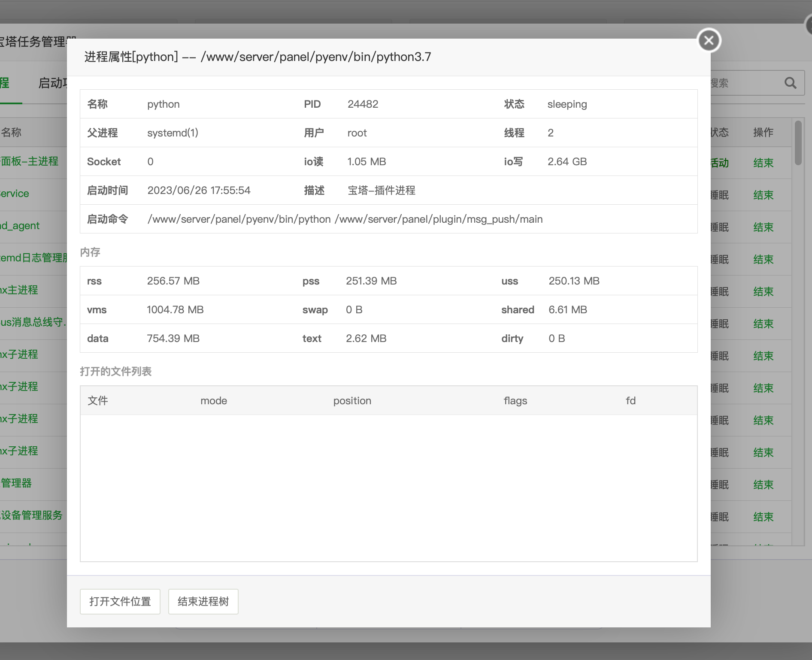
Task: Click io写 value 2.64 GB
Action: point(567,162)
